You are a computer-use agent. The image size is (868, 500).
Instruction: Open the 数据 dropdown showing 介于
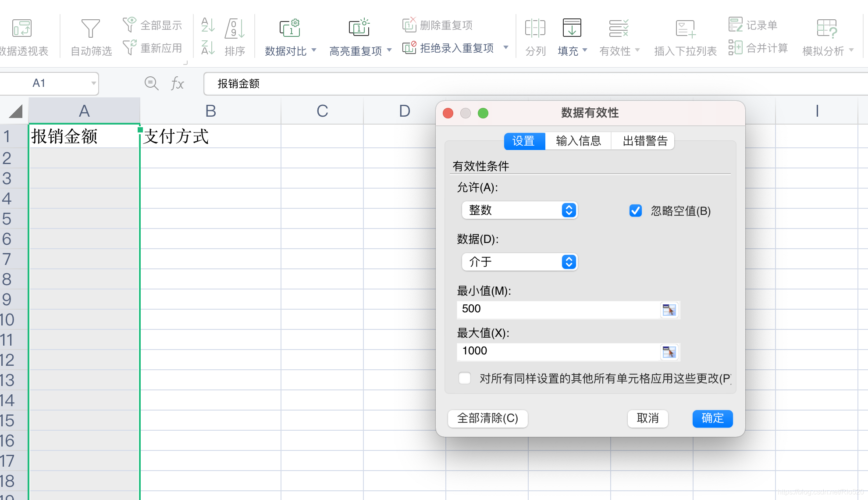[519, 262]
